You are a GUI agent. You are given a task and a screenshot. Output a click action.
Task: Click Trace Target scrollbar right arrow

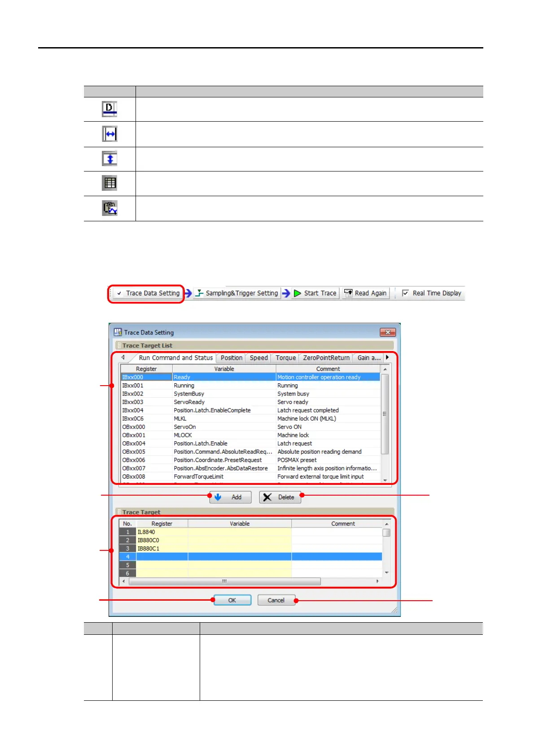coord(377,581)
